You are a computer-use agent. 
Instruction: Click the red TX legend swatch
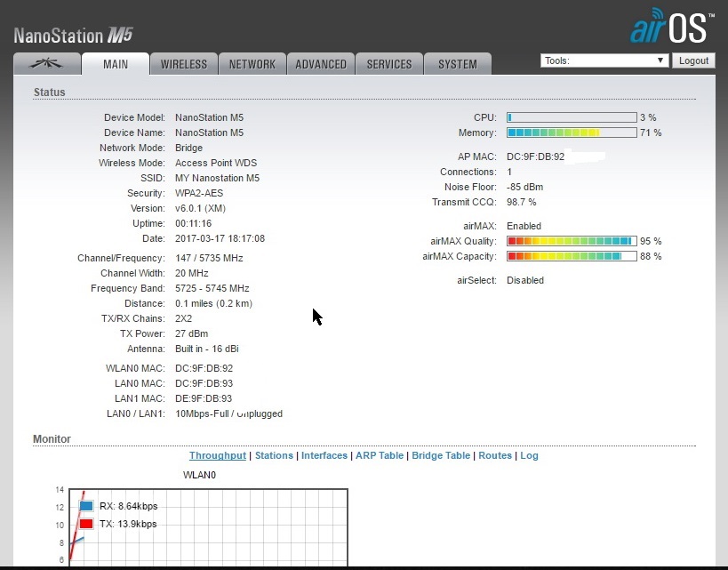86,524
